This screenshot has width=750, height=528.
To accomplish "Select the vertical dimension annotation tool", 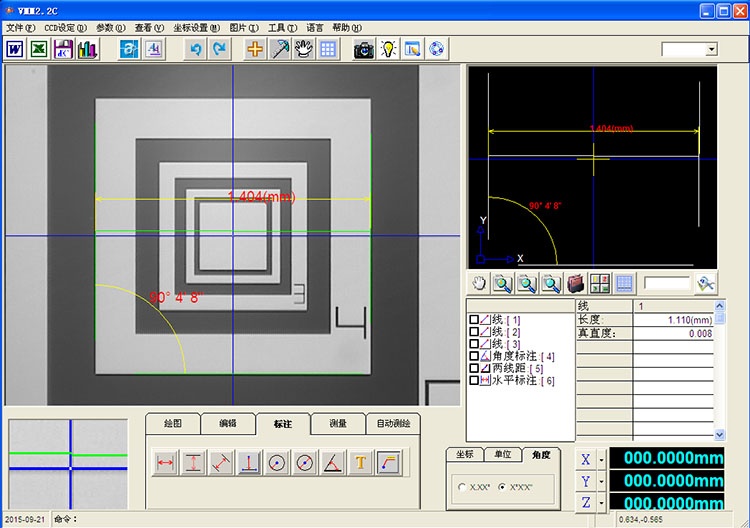I will click(x=193, y=462).
